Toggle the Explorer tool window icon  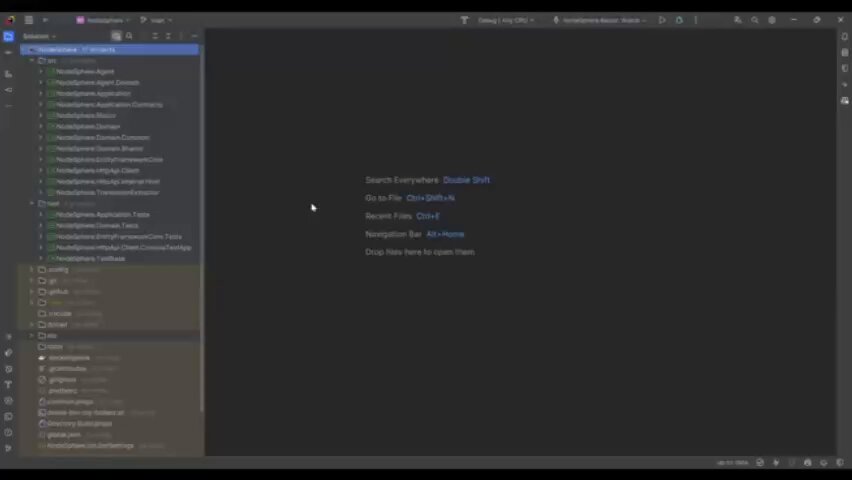pos(8,36)
